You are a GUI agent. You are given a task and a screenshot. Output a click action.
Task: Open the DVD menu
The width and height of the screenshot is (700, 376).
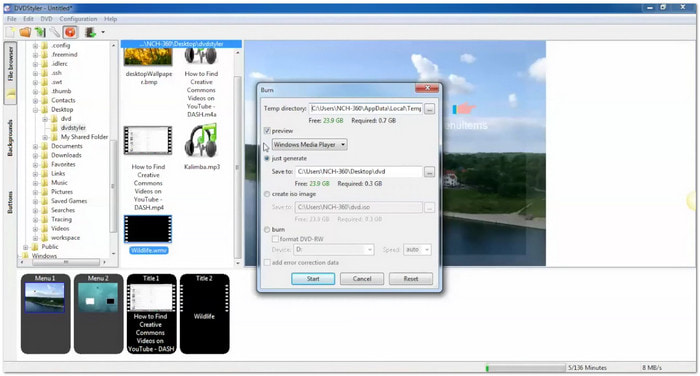pyautogui.click(x=46, y=19)
